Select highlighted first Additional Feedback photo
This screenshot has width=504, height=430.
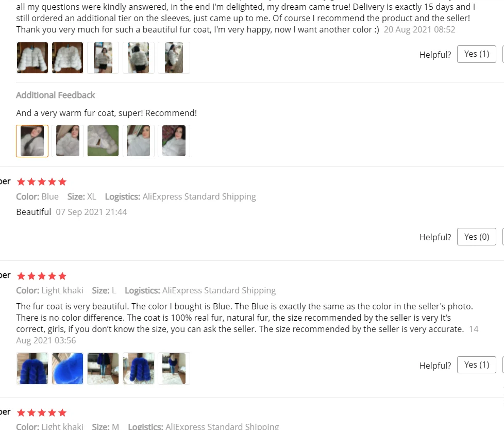(x=32, y=141)
